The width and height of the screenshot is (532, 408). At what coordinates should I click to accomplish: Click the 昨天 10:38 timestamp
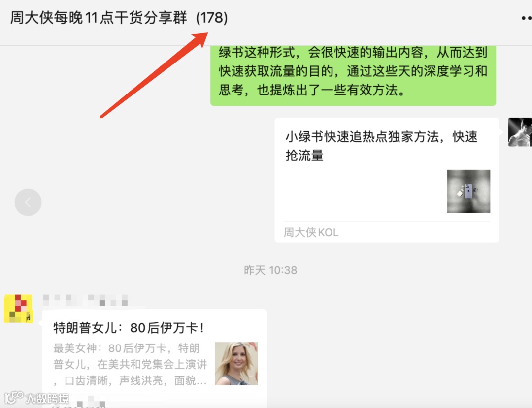[x=270, y=270]
